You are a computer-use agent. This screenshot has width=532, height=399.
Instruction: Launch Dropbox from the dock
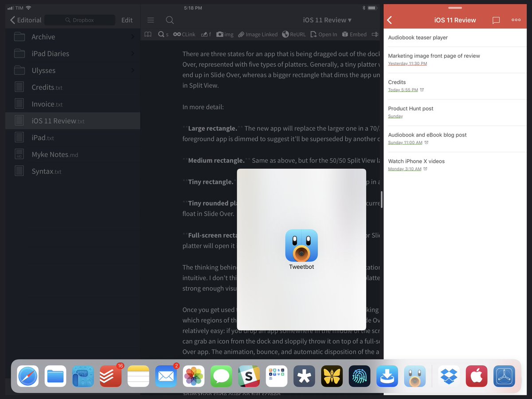tap(449, 376)
